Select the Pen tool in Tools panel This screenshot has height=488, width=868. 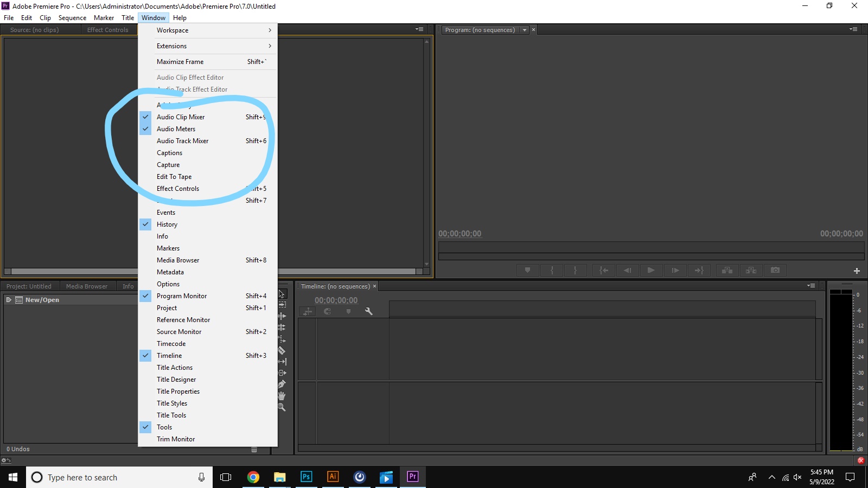[x=282, y=384]
